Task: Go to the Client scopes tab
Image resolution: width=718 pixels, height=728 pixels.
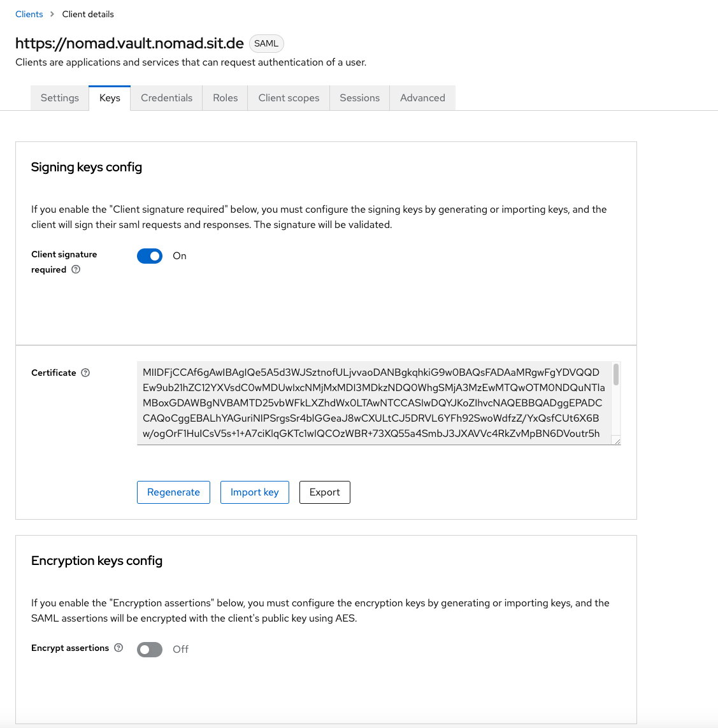Action: point(289,98)
